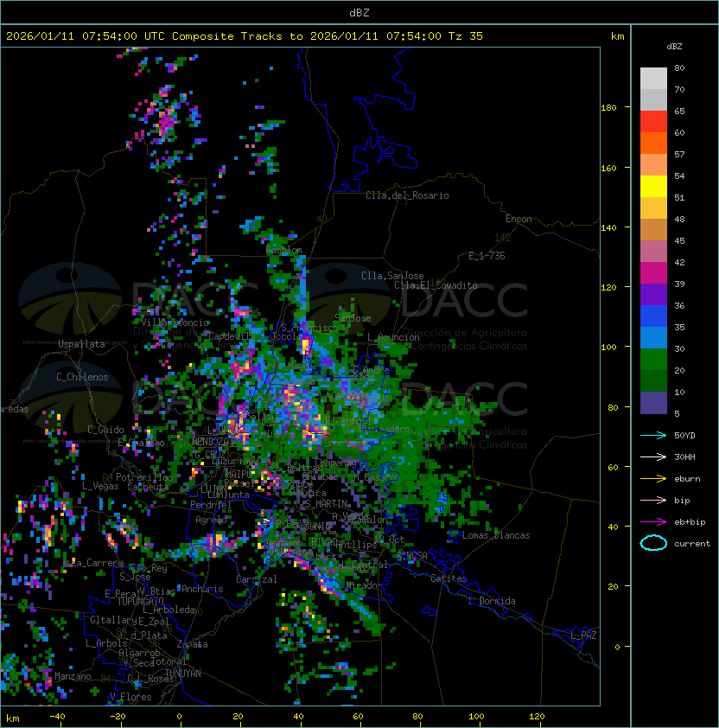Image resolution: width=719 pixels, height=728 pixels.
Task: Click the 'Ramblon' label north of radar
Action: [283, 250]
